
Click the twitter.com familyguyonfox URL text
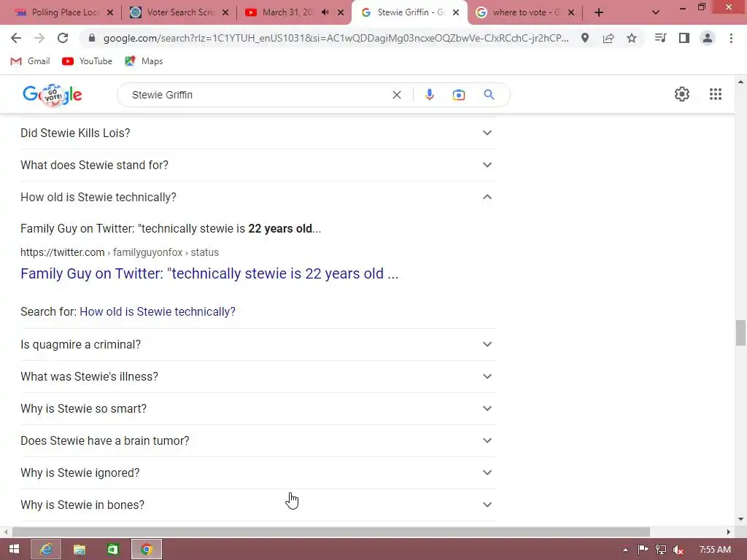(120, 252)
